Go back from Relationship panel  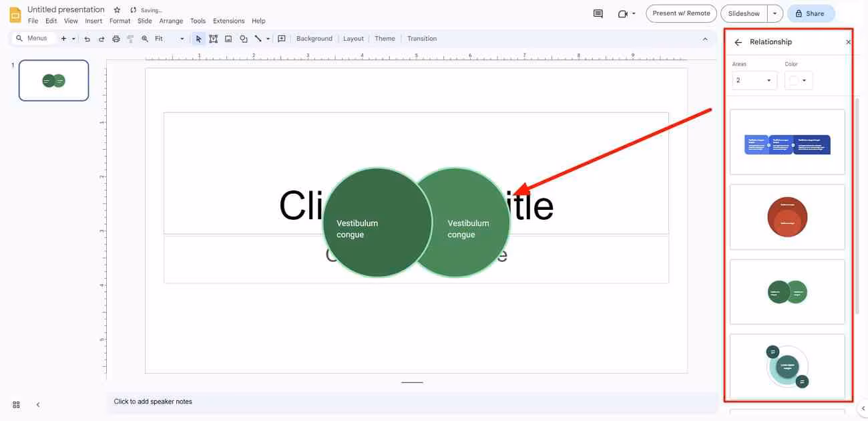click(x=738, y=42)
